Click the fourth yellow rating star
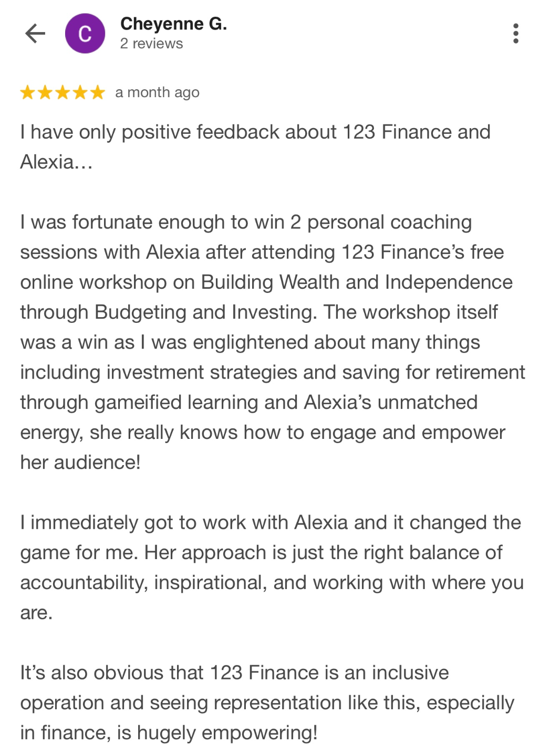 [80, 93]
